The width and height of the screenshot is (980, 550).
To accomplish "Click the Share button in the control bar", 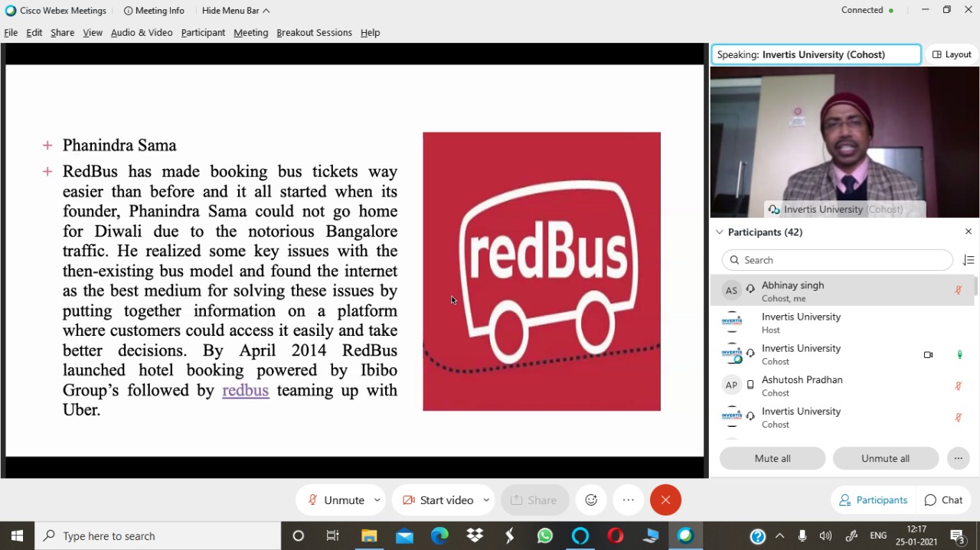I will point(534,500).
